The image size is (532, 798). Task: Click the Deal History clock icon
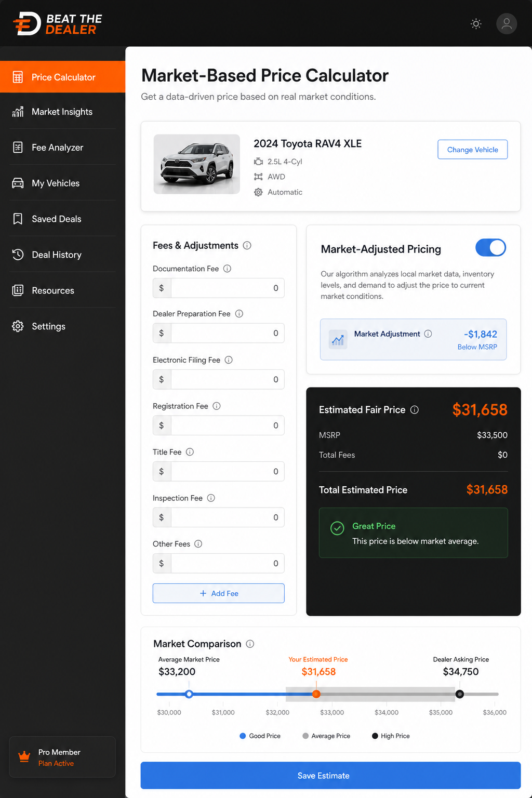click(18, 255)
